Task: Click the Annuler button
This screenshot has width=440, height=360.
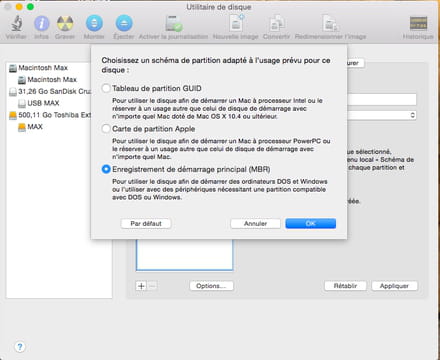Action: tap(255, 223)
